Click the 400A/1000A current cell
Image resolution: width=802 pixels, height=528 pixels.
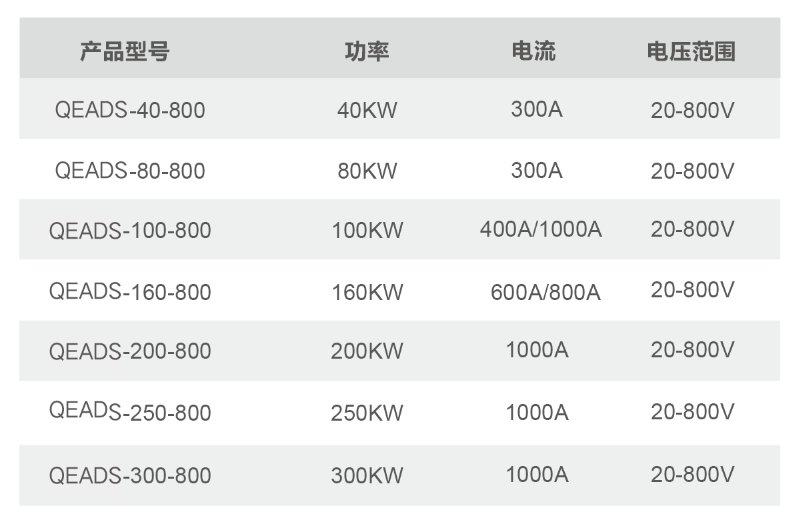tap(540, 230)
